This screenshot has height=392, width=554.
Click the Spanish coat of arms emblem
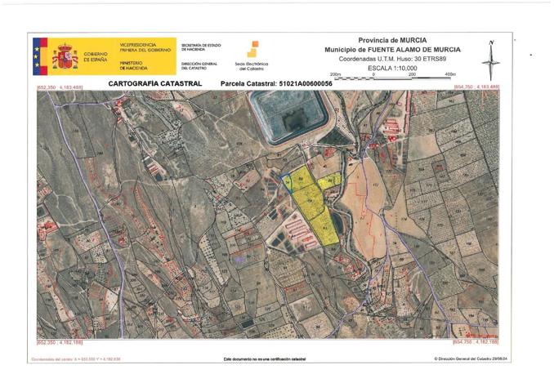[65, 56]
